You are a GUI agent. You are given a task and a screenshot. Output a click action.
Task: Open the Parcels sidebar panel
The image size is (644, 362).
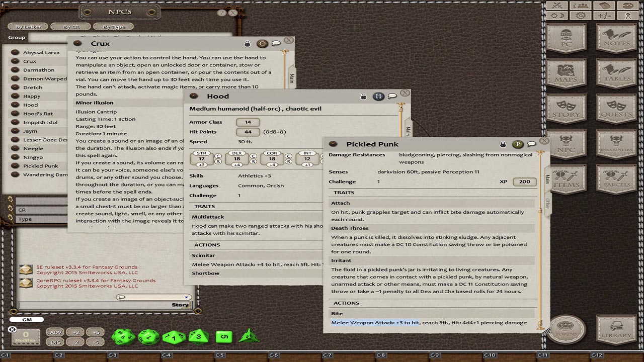coord(616,179)
